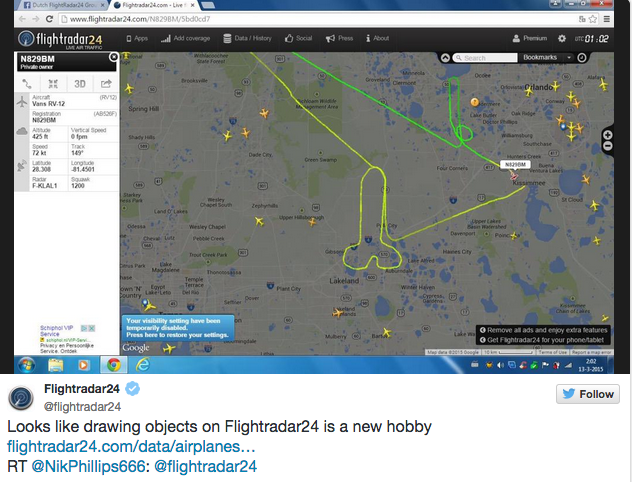Image resolution: width=632 pixels, height=482 pixels.
Task: Click into the map Search field
Action: pyautogui.click(x=485, y=58)
